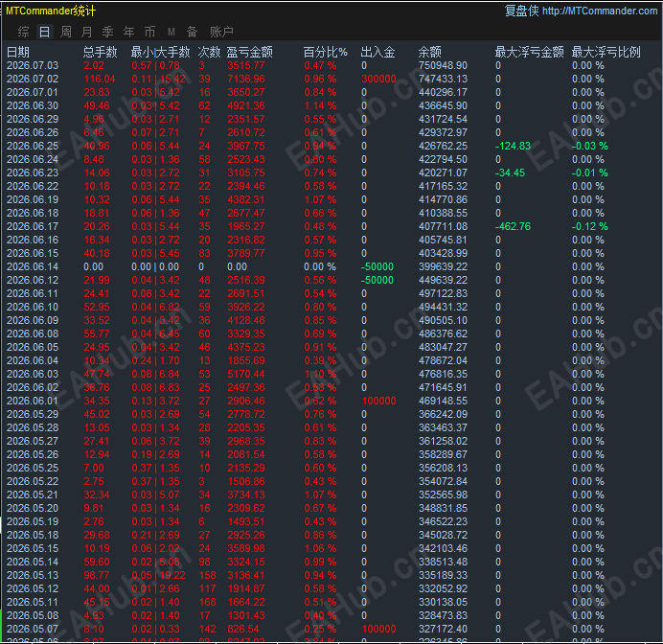The height and width of the screenshot is (644, 663).
Task: Switch to the 账户 account tab
Action: coord(221,32)
